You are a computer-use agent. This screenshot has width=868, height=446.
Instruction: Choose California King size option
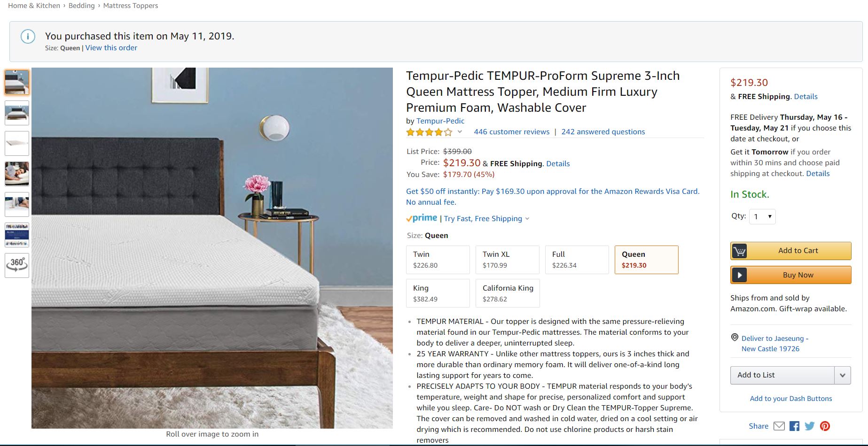pos(508,293)
